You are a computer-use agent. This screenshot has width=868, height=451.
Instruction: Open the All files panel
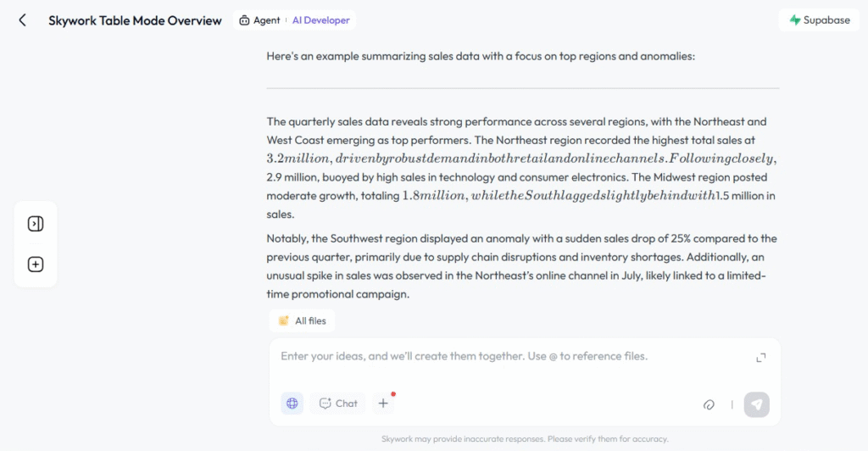click(x=303, y=320)
